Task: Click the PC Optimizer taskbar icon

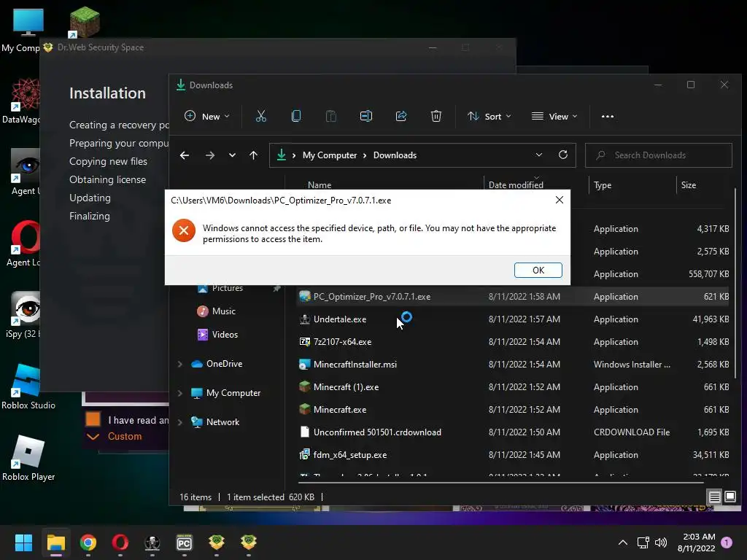Action: [185, 542]
